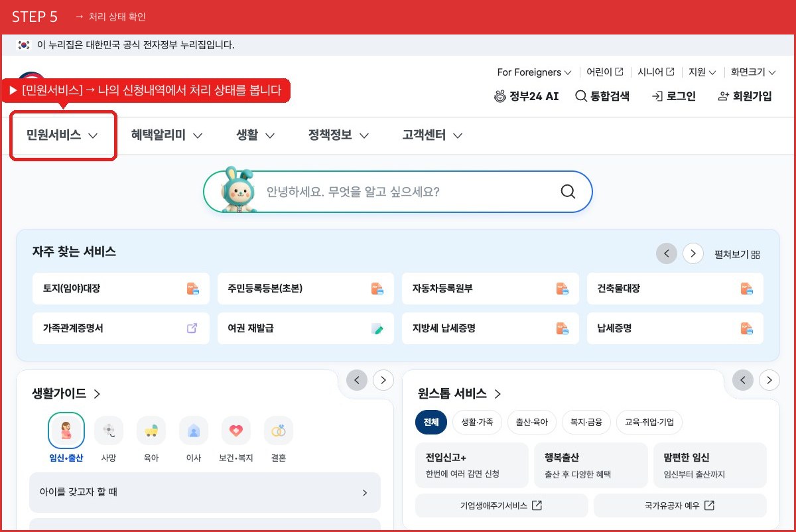Screen dimensions: 796x532
Task: Select the 복지·금융 filter tab
Action: click(x=586, y=422)
